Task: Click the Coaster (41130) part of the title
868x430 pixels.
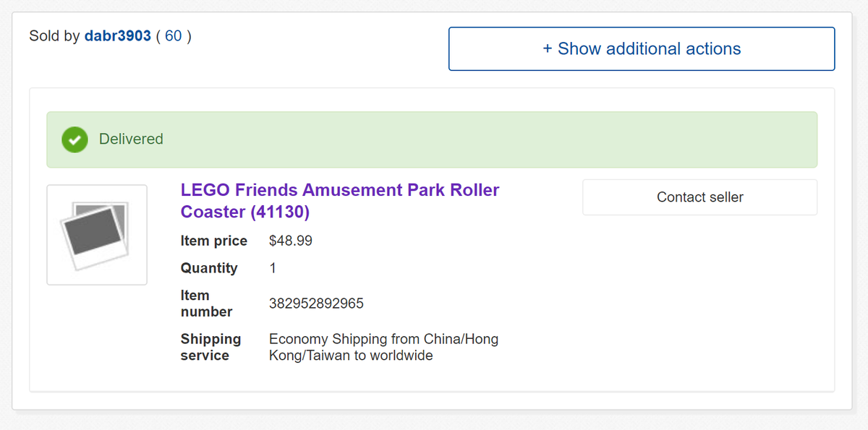Action: pos(245,212)
